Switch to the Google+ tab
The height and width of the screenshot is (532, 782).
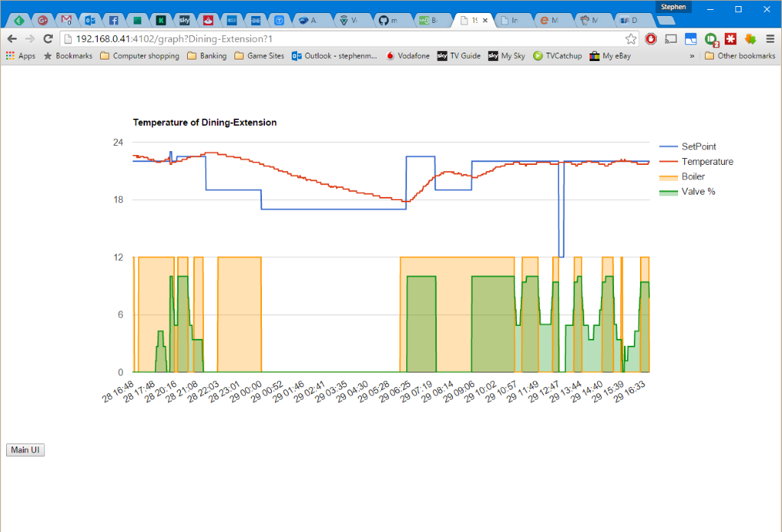pyautogui.click(x=43, y=21)
